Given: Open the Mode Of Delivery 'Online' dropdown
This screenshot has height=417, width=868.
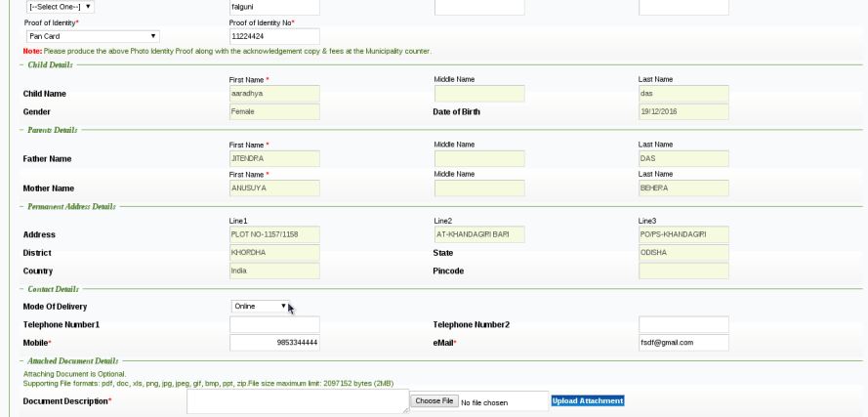Looking at the screenshot, I should click(x=260, y=306).
